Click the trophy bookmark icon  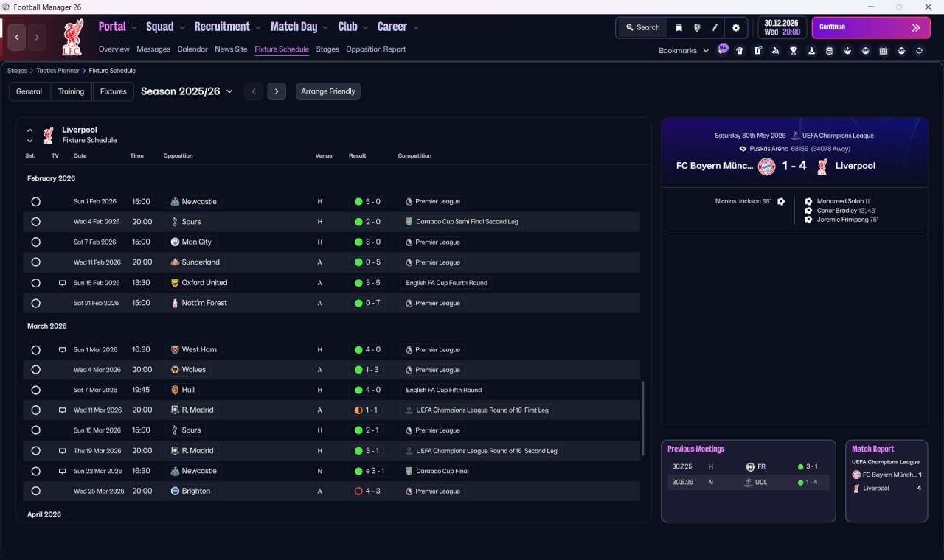(x=794, y=51)
